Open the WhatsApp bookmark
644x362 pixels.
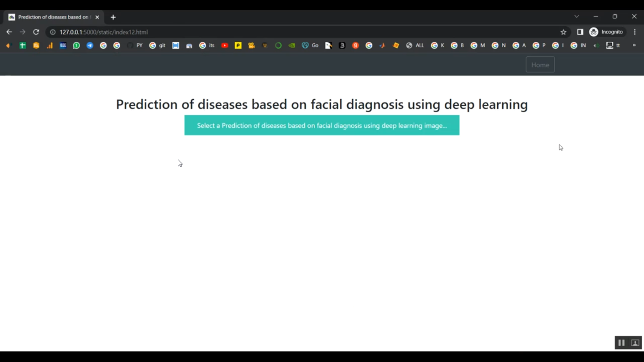[76, 45]
